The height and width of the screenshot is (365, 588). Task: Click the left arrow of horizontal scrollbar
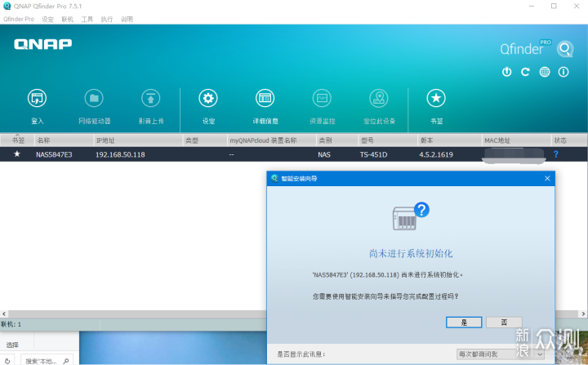tap(4, 314)
